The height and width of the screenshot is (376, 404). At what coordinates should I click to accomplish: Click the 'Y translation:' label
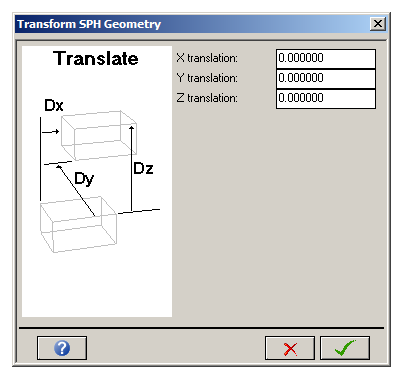pyautogui.click(x=207, y=78)
